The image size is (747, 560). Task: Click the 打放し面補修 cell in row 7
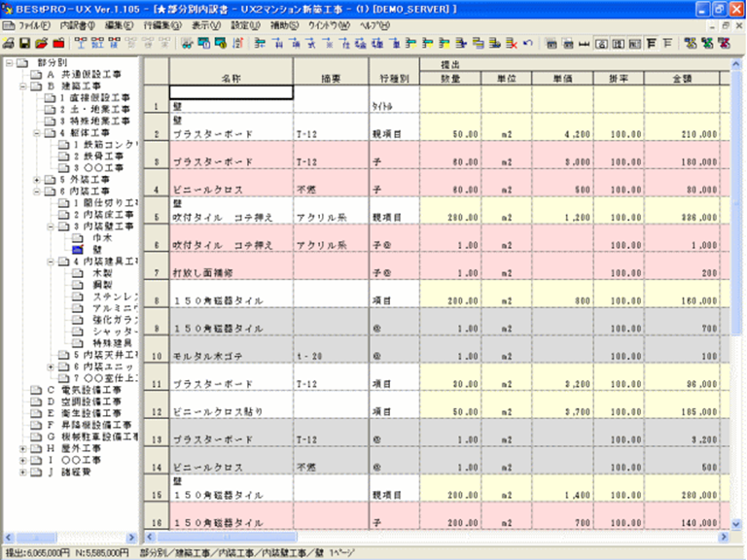pyautogui.click(x=231, y=266)
